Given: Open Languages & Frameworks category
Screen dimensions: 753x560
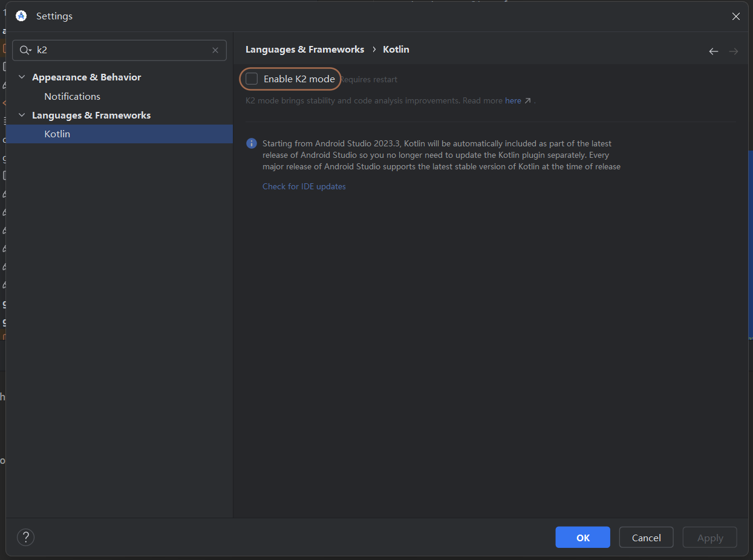Looking at the screenshot, I should click(x=91, y=116).
